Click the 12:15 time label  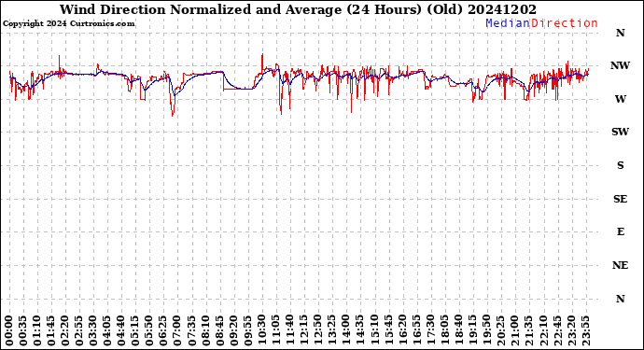click(x=304, y=331)
